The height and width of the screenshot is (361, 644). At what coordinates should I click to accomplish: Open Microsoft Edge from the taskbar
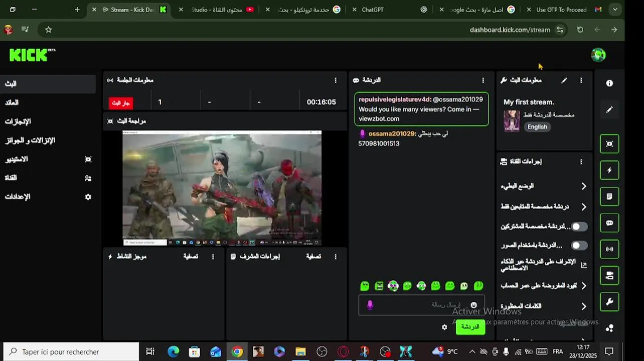click(x=173, y=351)
